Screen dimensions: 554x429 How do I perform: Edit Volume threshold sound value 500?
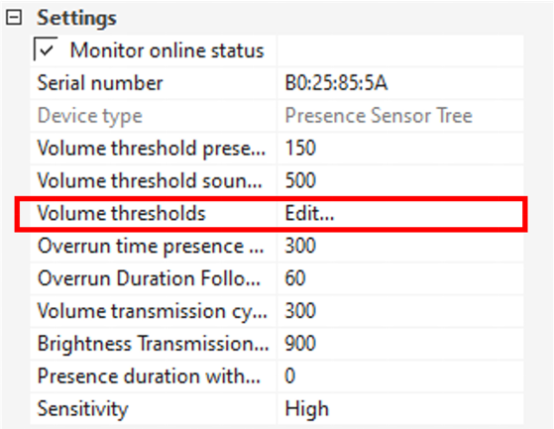click(400, 181)
